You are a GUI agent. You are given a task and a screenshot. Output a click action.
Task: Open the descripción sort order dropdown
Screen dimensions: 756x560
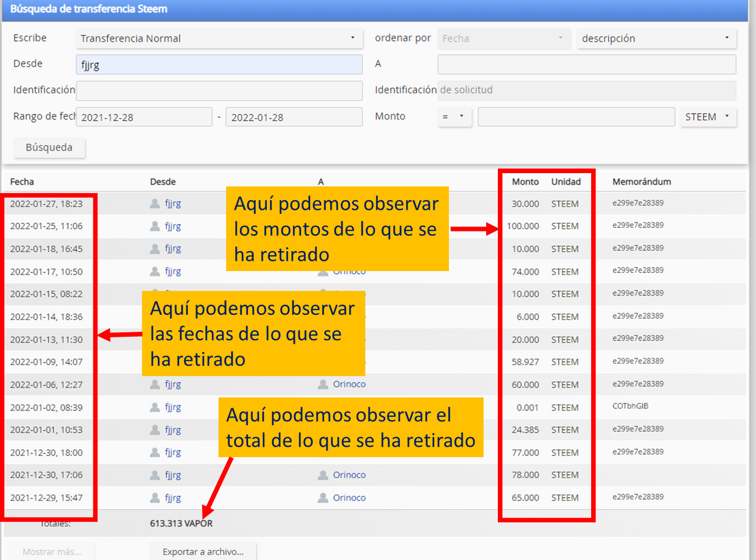(x=656, y=38)
